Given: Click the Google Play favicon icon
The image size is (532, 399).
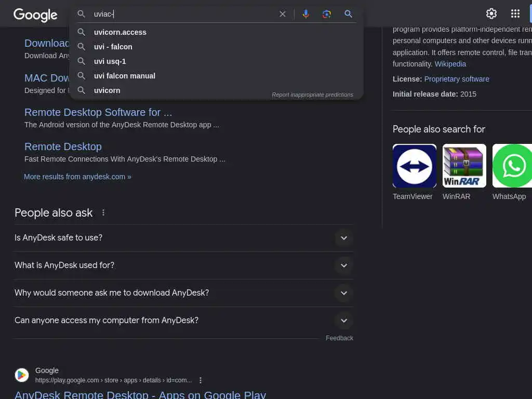Looking at the screenshot, I should (x=22, y=375).
